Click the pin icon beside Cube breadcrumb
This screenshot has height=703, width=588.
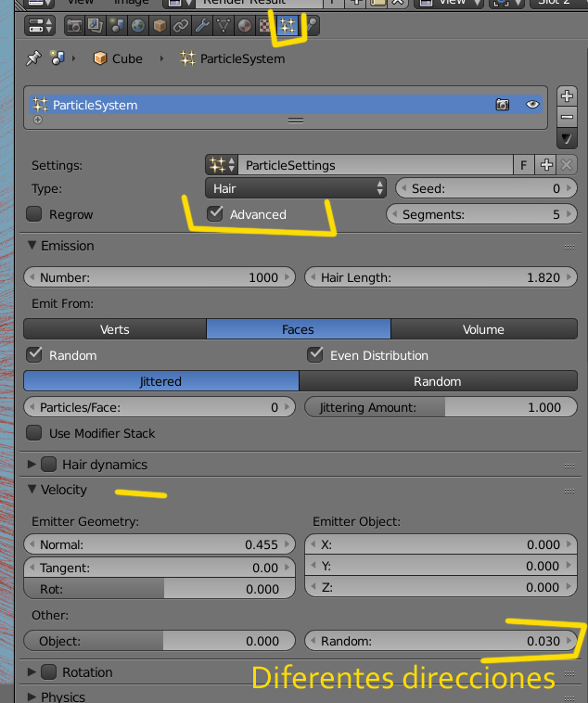(33, 58)
